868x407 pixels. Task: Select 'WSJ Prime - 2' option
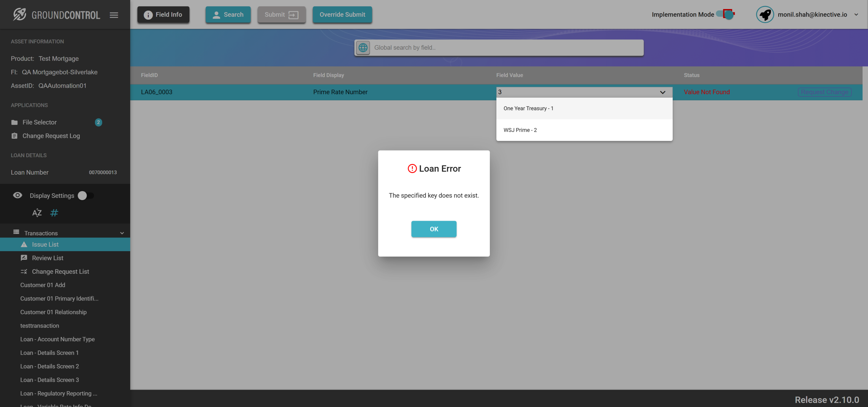(520, 130)
